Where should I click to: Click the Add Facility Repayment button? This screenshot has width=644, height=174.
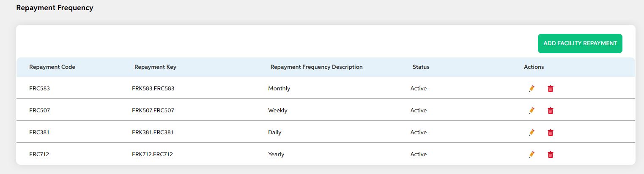click(x=580, y=43)
